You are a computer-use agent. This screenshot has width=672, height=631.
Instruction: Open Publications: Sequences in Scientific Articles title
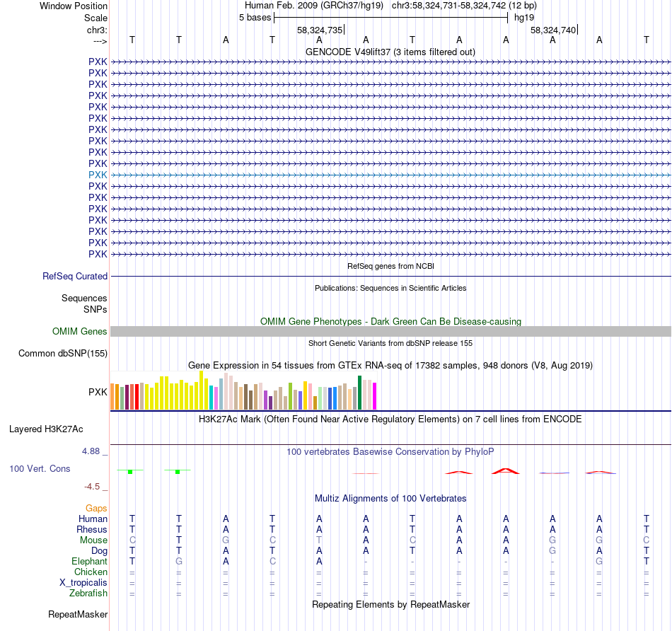(390, 288)
